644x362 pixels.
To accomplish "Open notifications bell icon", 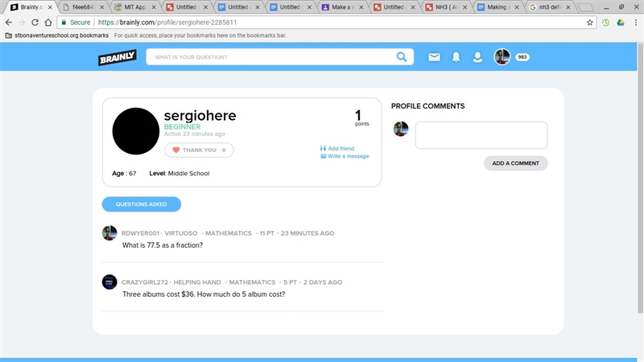I will point(456,57).
